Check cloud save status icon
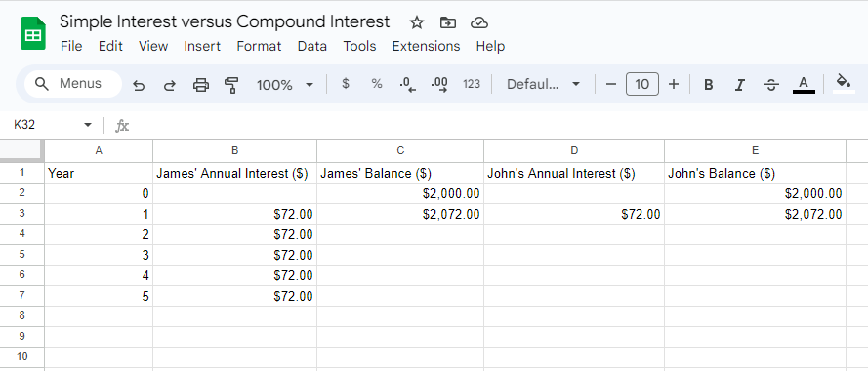868x371 pixels. point(478,22)
